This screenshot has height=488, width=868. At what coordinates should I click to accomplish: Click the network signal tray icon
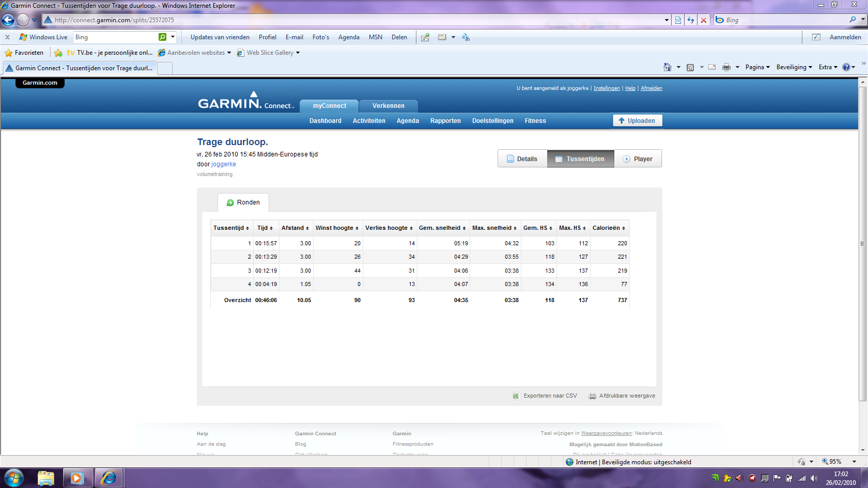(x=802, y=478)
